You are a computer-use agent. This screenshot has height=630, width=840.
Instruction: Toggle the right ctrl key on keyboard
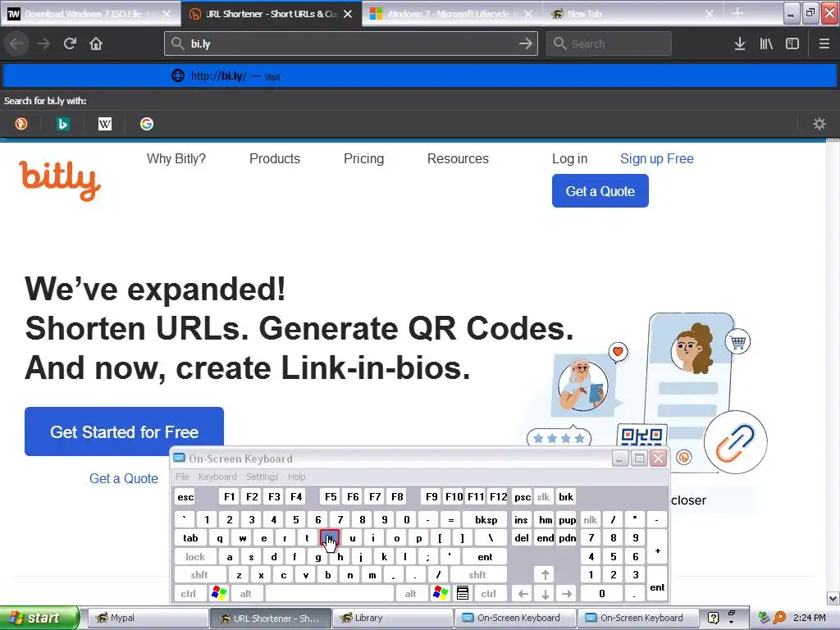coord(489,593)
